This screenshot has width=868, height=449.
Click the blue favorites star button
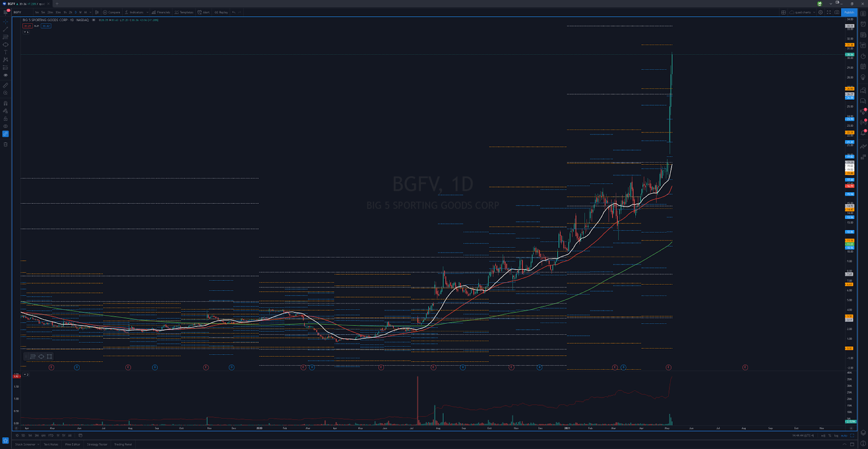(x=5, y=440)
